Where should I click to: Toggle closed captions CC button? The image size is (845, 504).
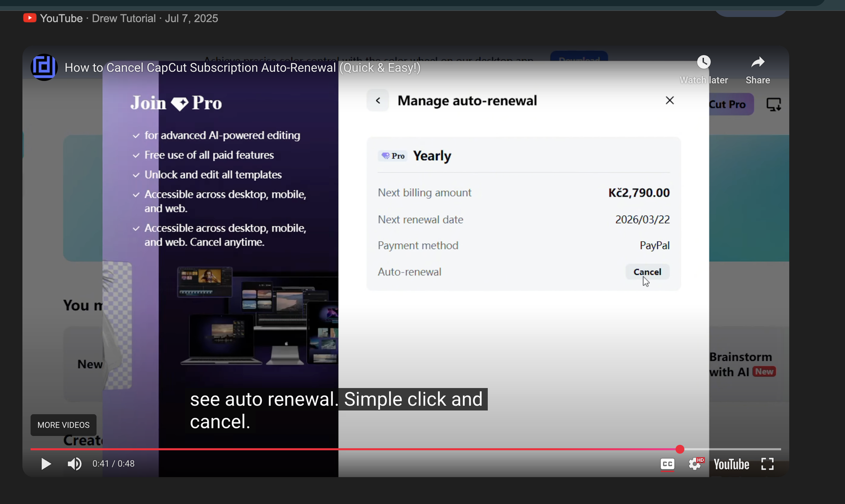(x=667, y=464)
